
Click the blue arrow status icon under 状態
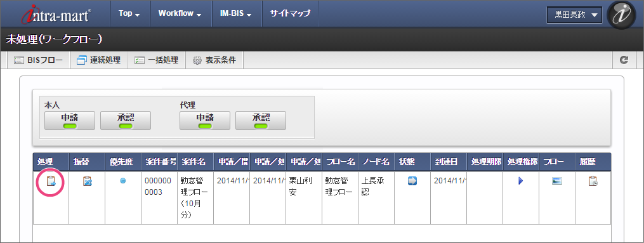(x=412, y=181)
